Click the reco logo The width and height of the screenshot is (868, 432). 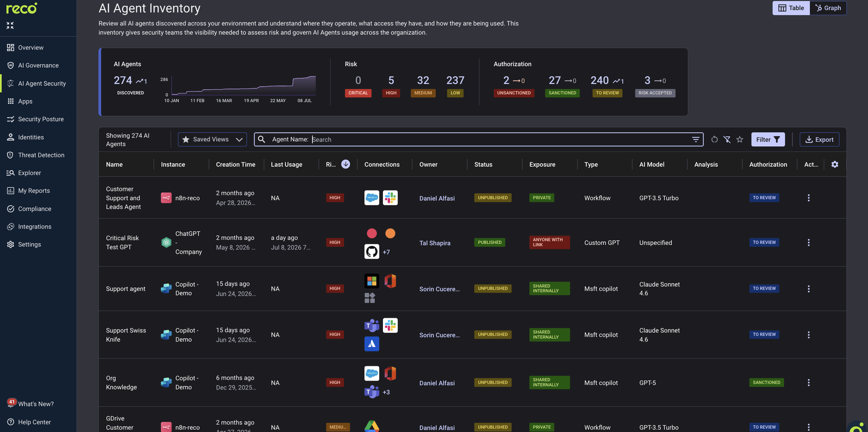click(x=22, y=8)
